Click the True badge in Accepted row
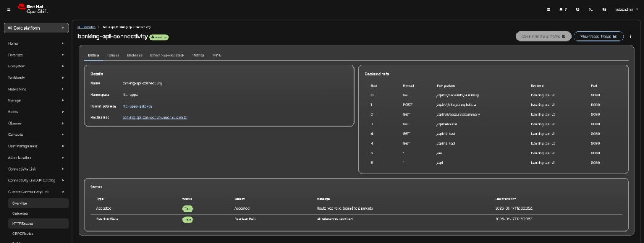This screenshot has width=644, height=243. pyautogui.click(x=187, y=208)
